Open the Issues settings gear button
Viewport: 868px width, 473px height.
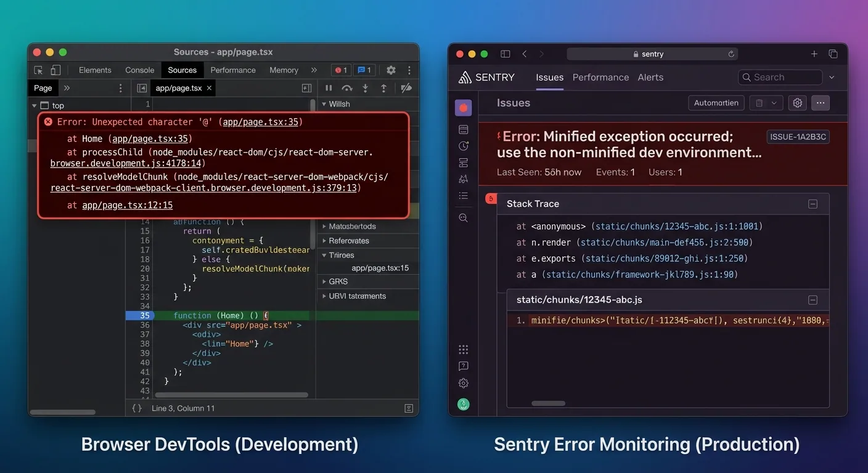798,103
